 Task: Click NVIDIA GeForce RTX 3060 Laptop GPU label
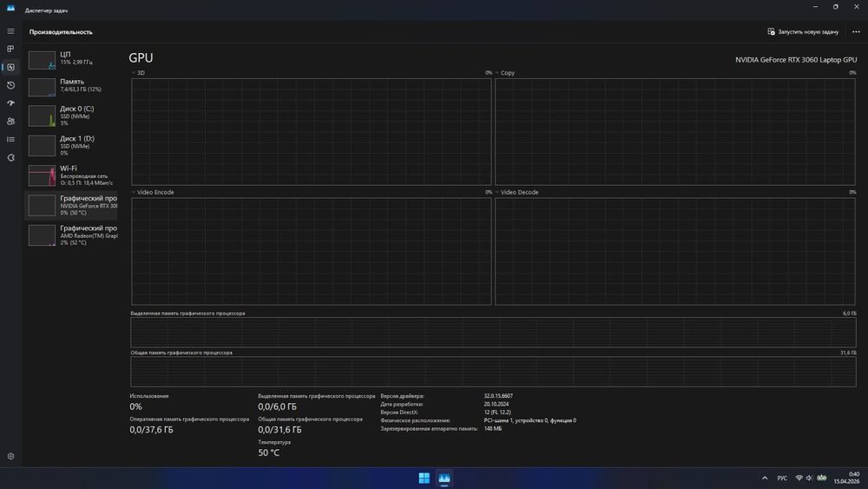(x=795, y=60)
